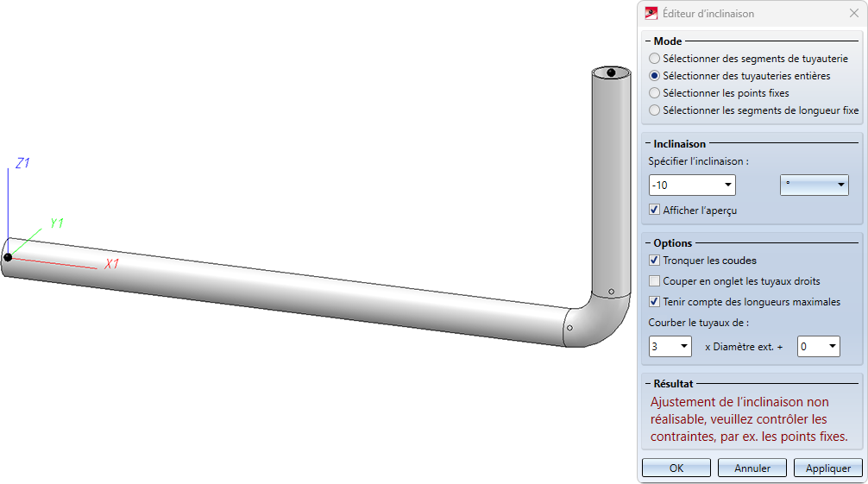The width and height of the screenshot is (868, 484).
Task: Close the Éditeur d'inclinaison dialog
Action: click(854, 13)
